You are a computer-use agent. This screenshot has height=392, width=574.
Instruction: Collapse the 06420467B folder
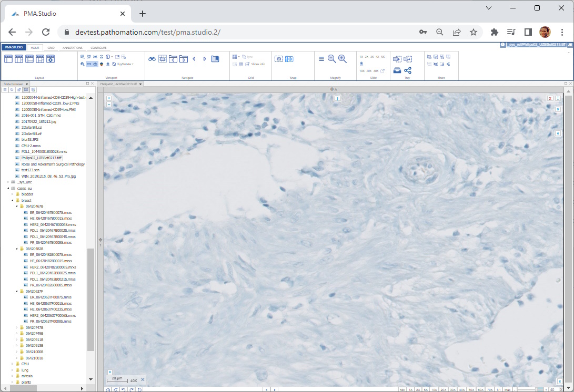[x=16, y=207]
